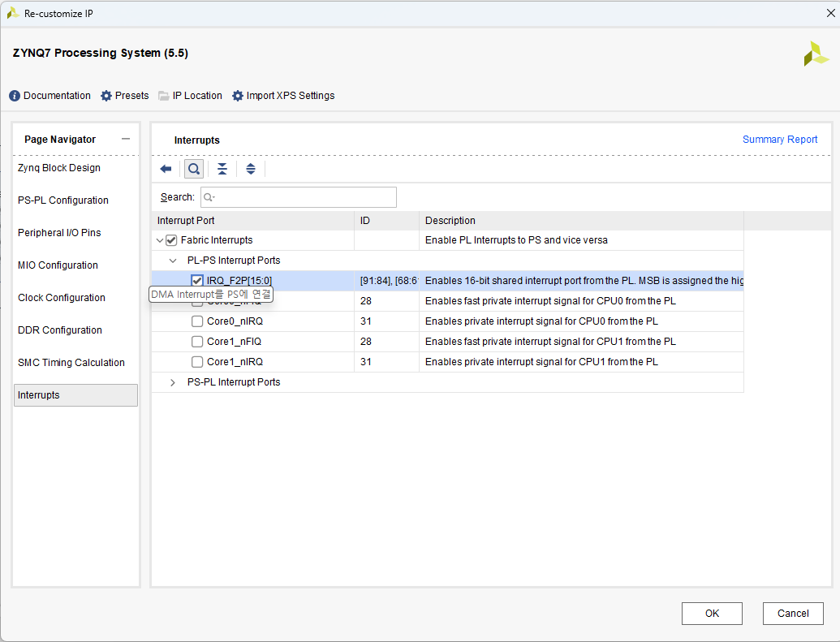Collapse the Fabric Interrupts tree node
The width and height of the screenshot is (840, 642).
pyautogui.click(x=160, y=240)
